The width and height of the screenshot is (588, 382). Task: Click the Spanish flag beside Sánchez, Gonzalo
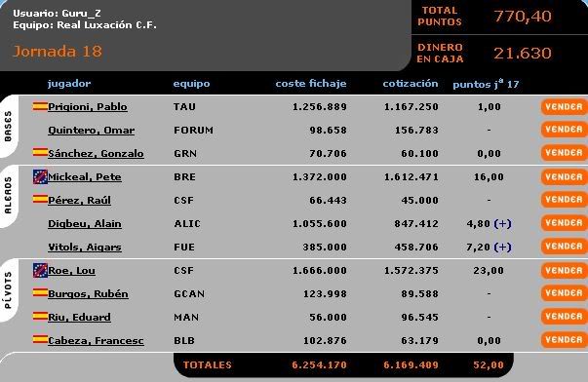40,152
